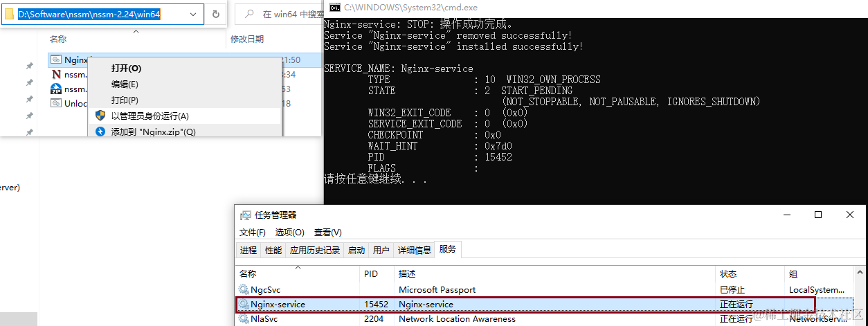This screenshot has width=868, height=326.
Task: Click LocalSystem group cell of NgcSvc
Action: tap(817, 290)
